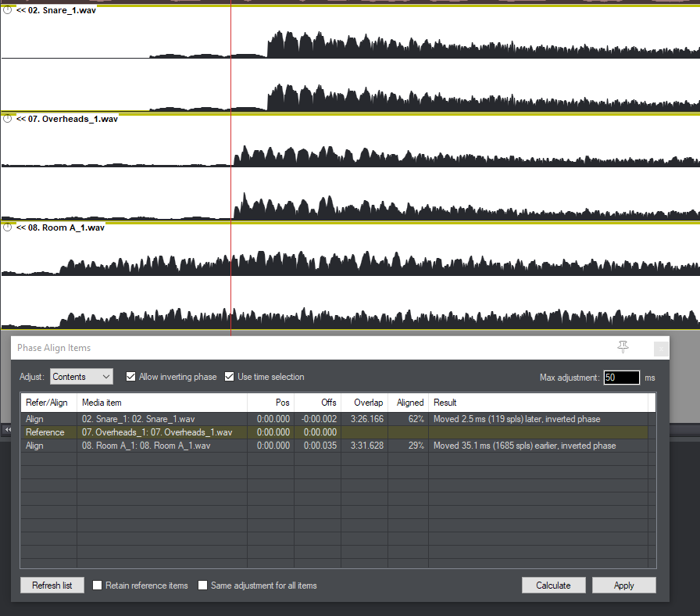Click overlap value 3:31.628
This screenshot has height=616, width=700.
367,446
